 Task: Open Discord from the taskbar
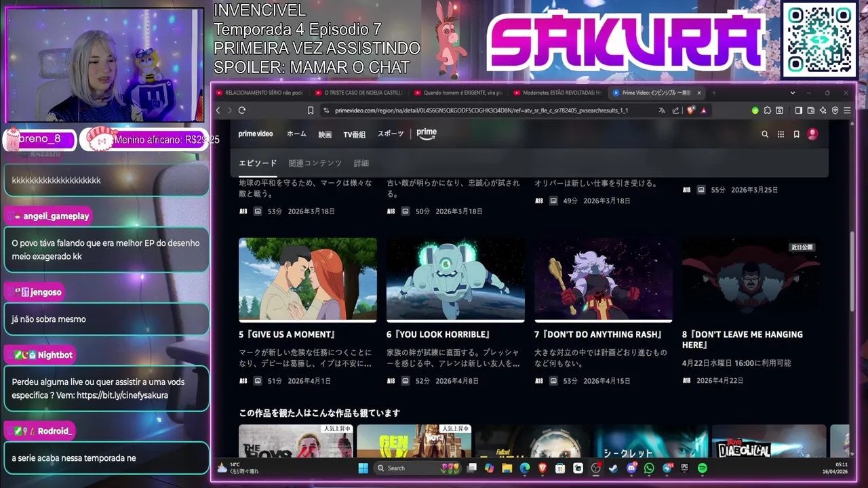click(632, 468)
